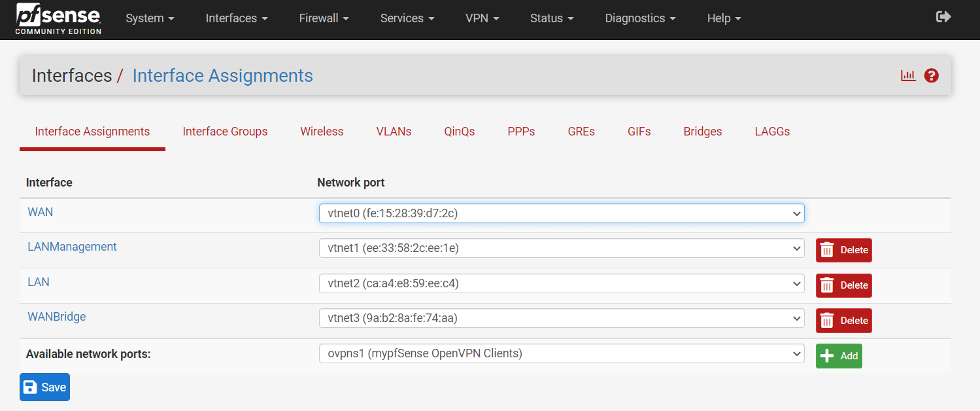Expand the LANManagement vtnet1 port dropdown

click(x=562, y=249)
